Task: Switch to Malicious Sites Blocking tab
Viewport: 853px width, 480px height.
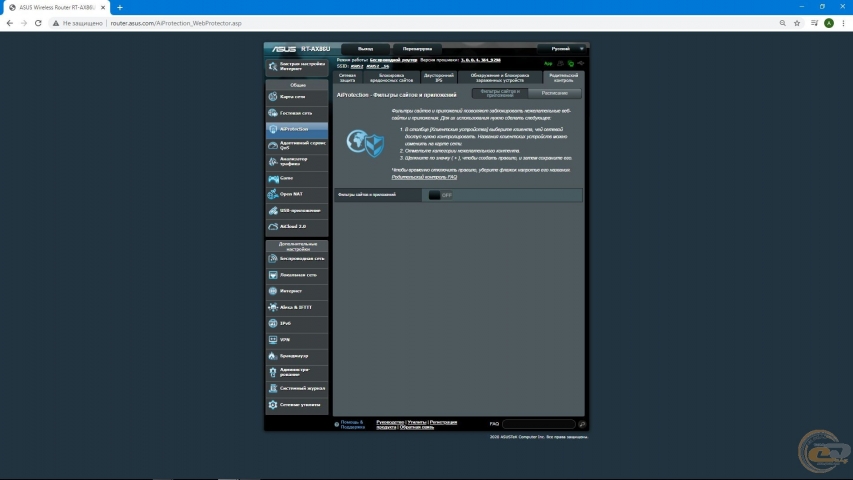Action: pos(391,78)
